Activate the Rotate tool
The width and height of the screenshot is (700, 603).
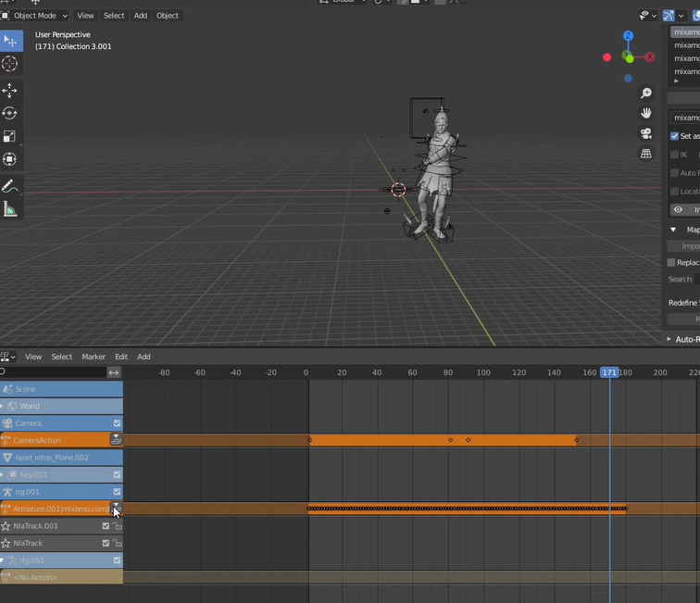[10, 113]
